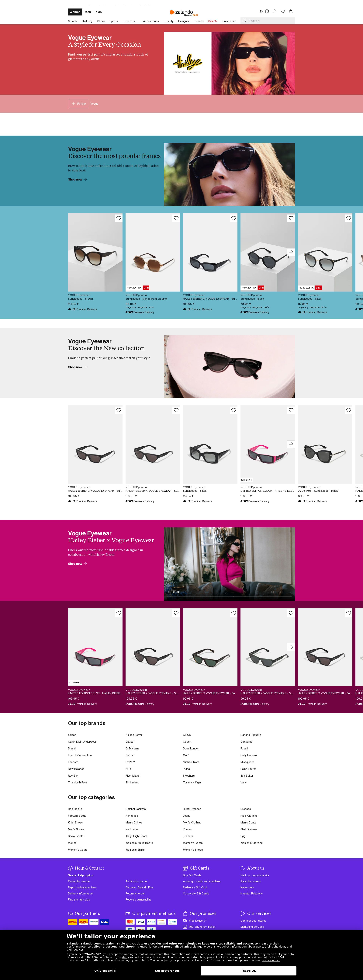Click the Hermes partner logo
Image resolution: width=363 pixels, height=980 pixels.
tap(94, 922)
